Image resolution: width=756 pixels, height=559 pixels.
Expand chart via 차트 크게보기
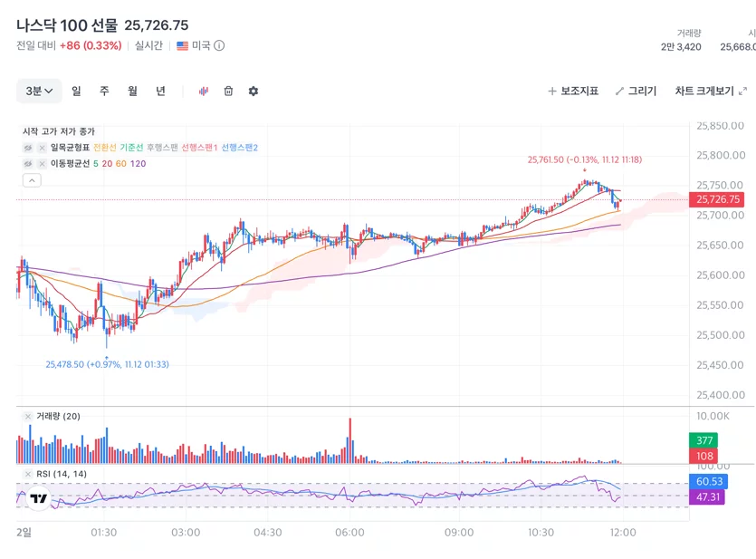pos(711,92)
